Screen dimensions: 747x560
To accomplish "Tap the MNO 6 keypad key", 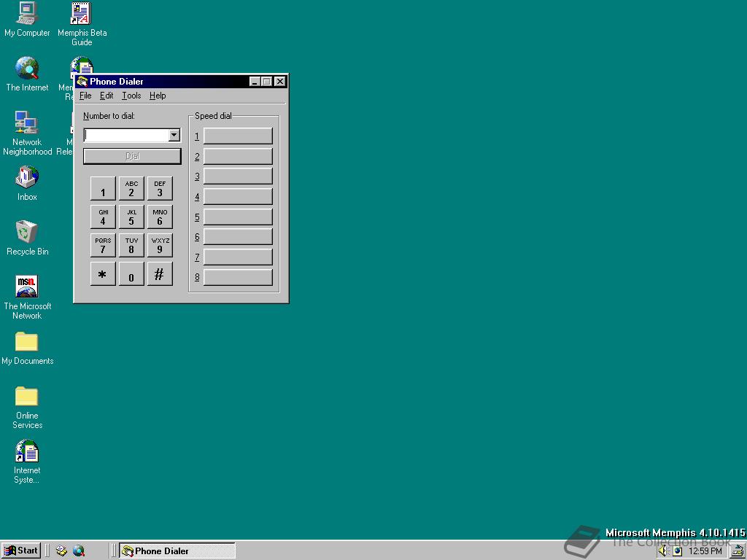I will click(x=160, y=217).
